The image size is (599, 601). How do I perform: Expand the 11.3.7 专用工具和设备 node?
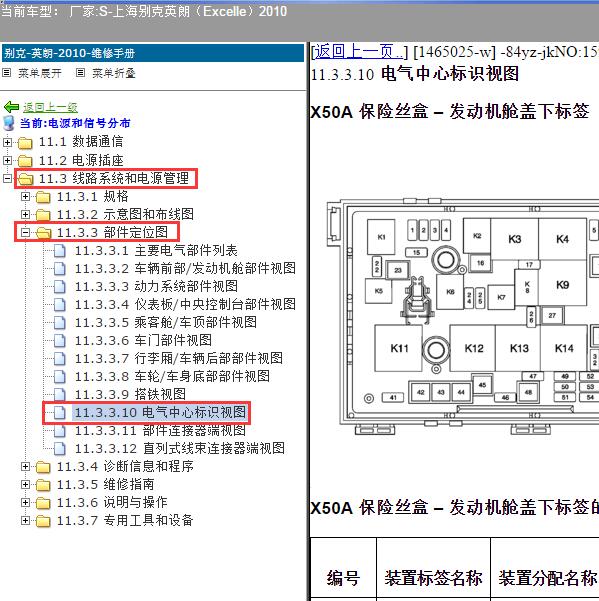(x=25, y=520)
